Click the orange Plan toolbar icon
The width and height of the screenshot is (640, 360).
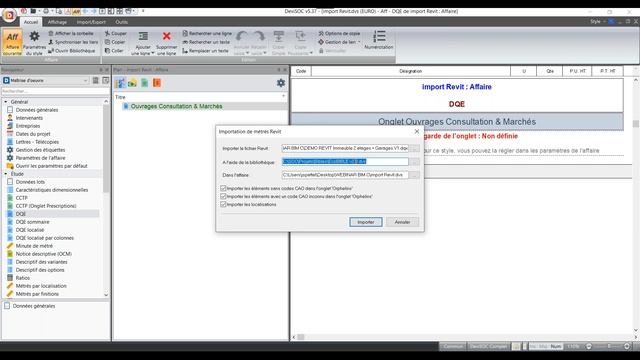[157, 83]
